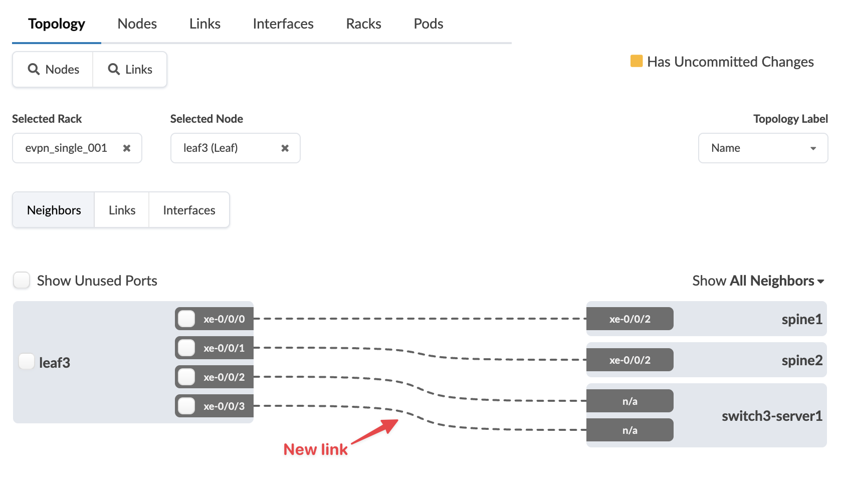Click the second n/a port on switch3-server1
Image resolution: width=842 pixels, height=504 pixels.
(x=629, y=430)
